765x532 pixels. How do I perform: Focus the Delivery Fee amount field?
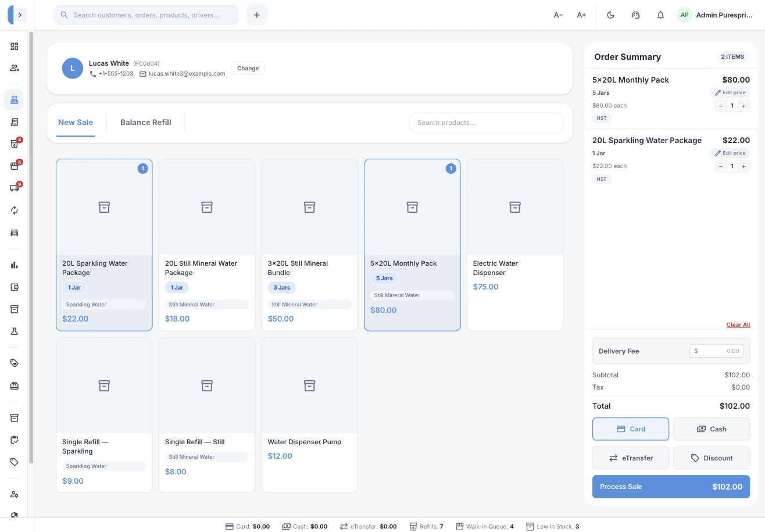pyautogui.click(x=717, y=351)
